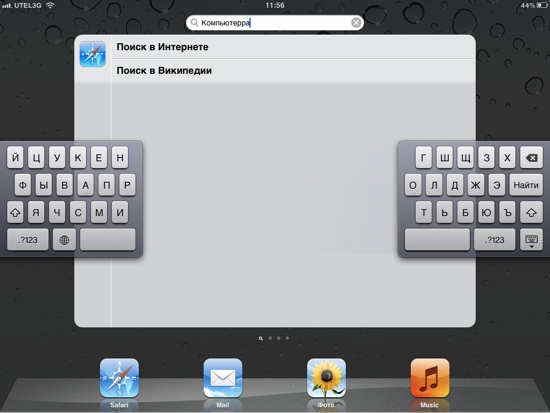The height and width of the screenshot is (413, 550).
Task: Switch to numbers with left .?123 key
Action: [x=28, y=240]
